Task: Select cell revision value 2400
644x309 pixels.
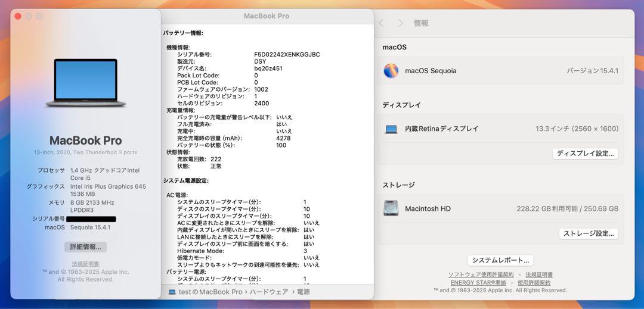Action: [x=262, y=103]
